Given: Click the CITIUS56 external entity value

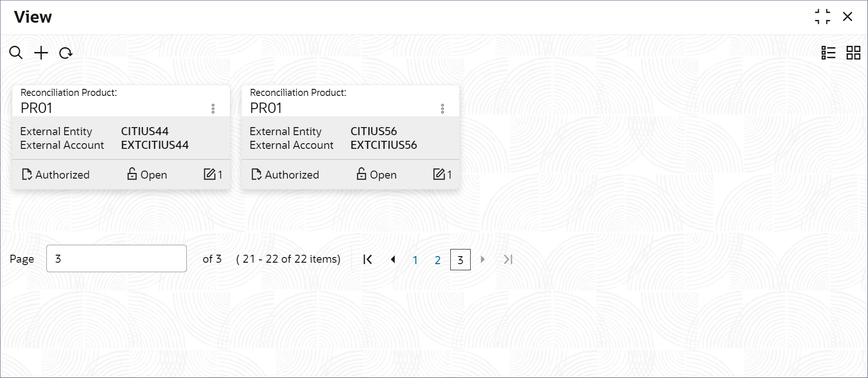Looking at the screenshot, I should click(374, 131).
